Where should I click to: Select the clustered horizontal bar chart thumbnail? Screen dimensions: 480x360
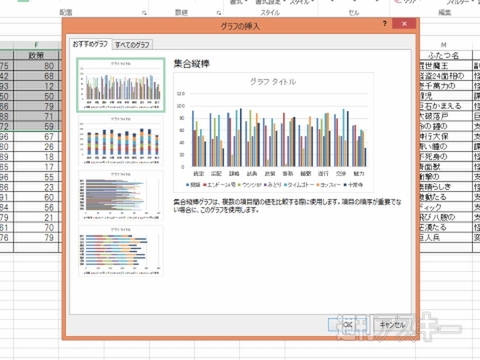[121, 196]
